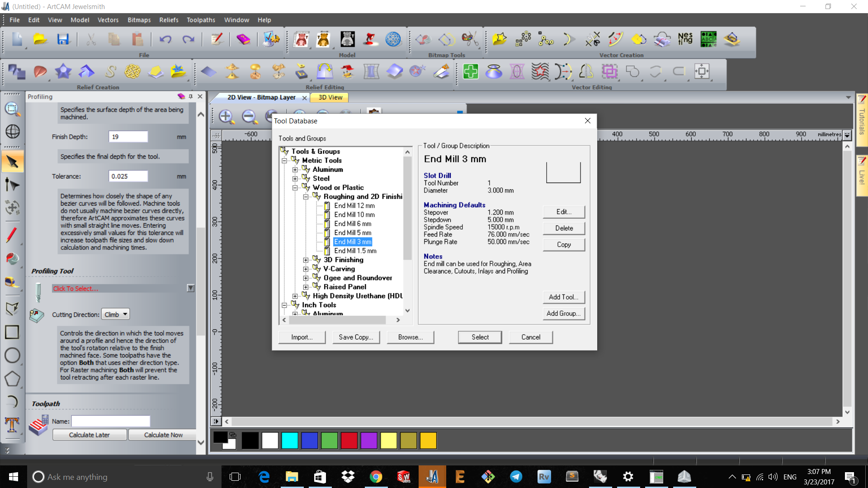Viewport: 868px width, 488px height.
Task: Click the red pencil drawing tool
Action: click(12, 235)
